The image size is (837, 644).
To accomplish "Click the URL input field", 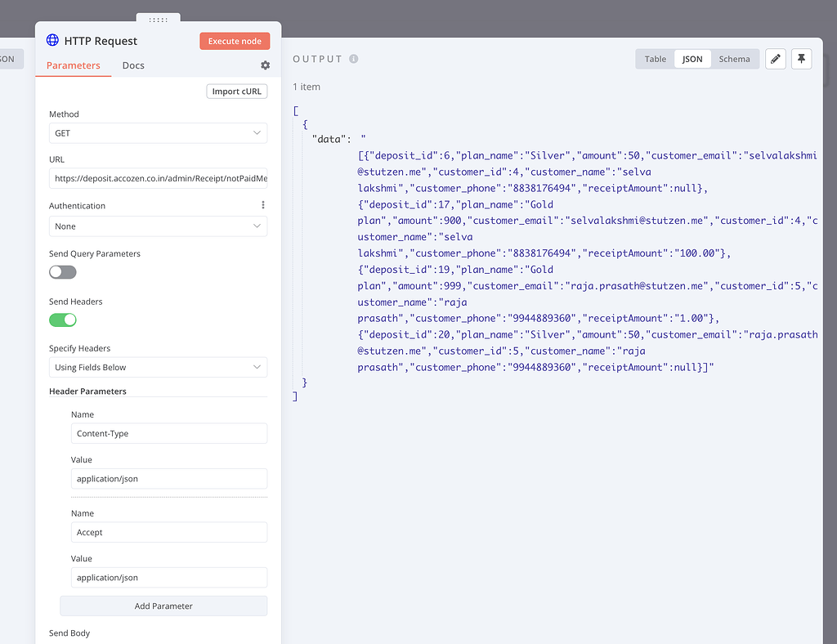I will [158, 178].
